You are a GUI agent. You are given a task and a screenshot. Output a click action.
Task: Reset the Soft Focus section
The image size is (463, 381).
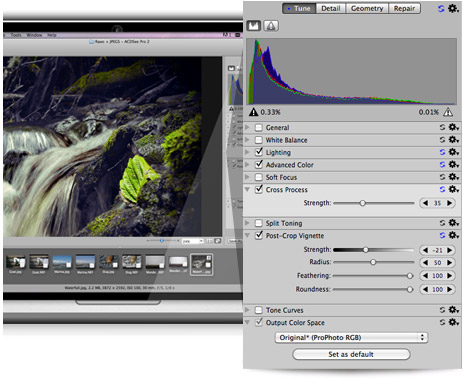pyautogui.click(x=442, y=177)
